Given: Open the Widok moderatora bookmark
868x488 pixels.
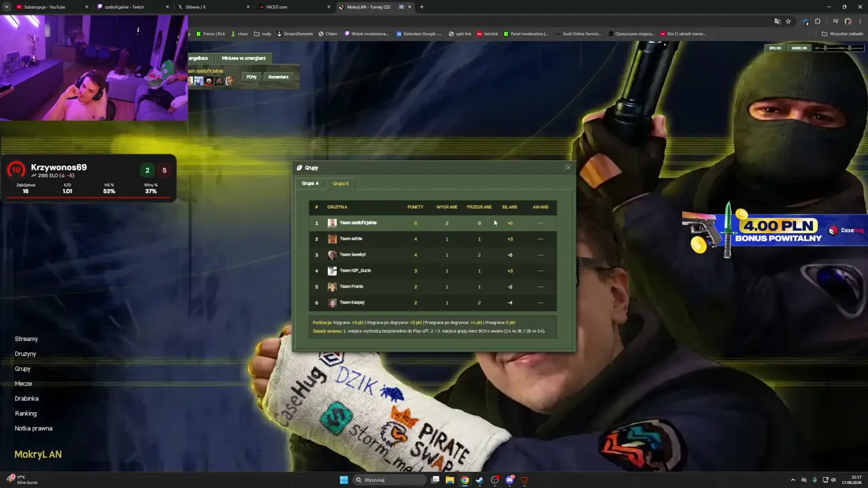Looking at the screenshot, I should [x=367, y=34].
